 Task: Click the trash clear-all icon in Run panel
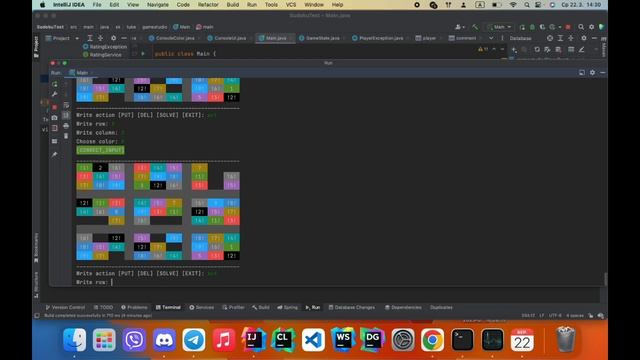point(66,136)
